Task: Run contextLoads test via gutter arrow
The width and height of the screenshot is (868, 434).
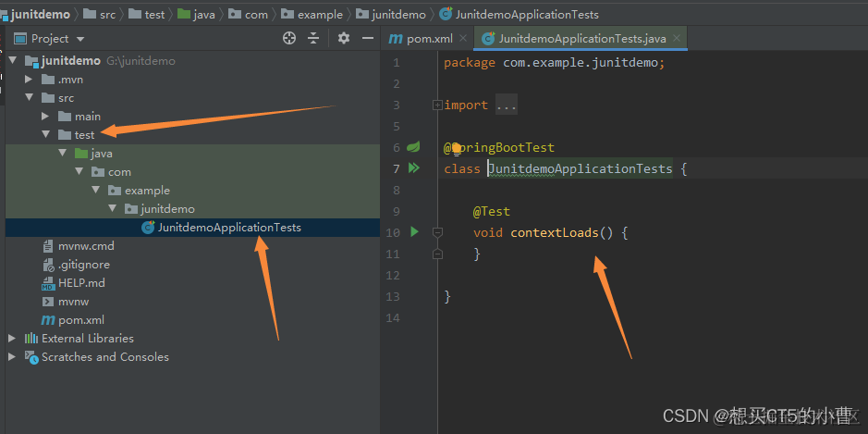Action: pos(415,231)
